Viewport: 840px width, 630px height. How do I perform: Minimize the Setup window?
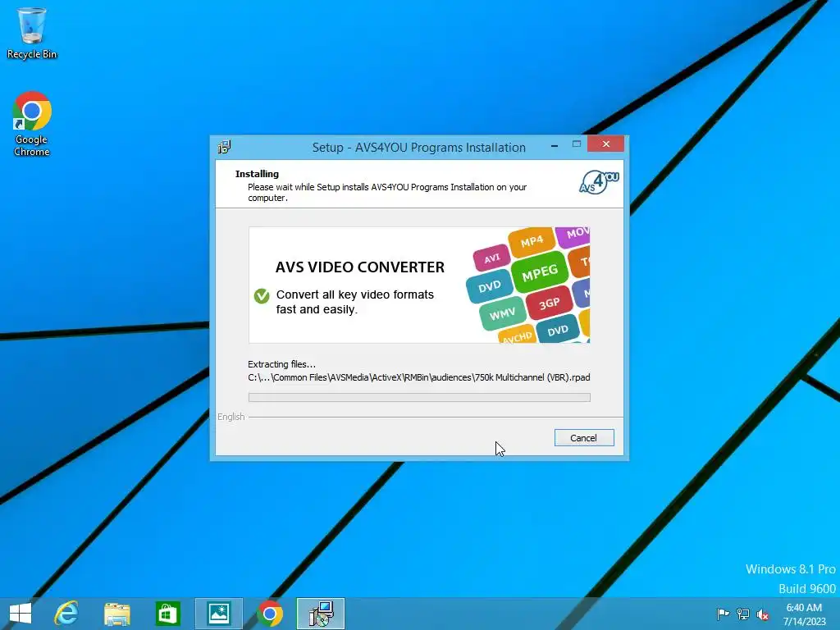click(555, 145)
